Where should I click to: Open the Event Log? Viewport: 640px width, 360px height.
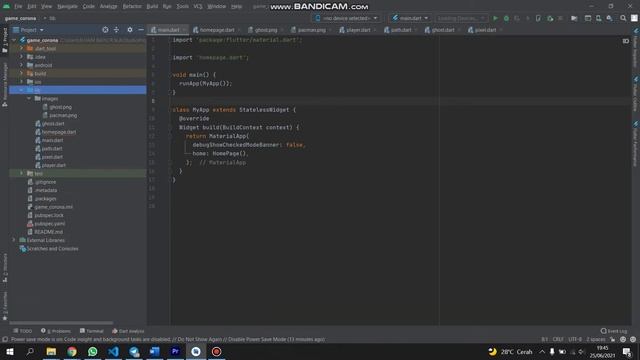point(614,331)
